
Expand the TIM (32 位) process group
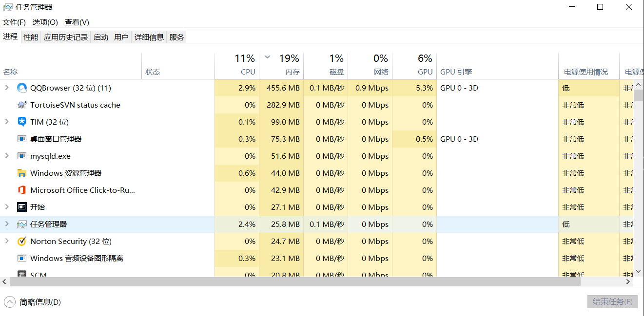[7, 122]
